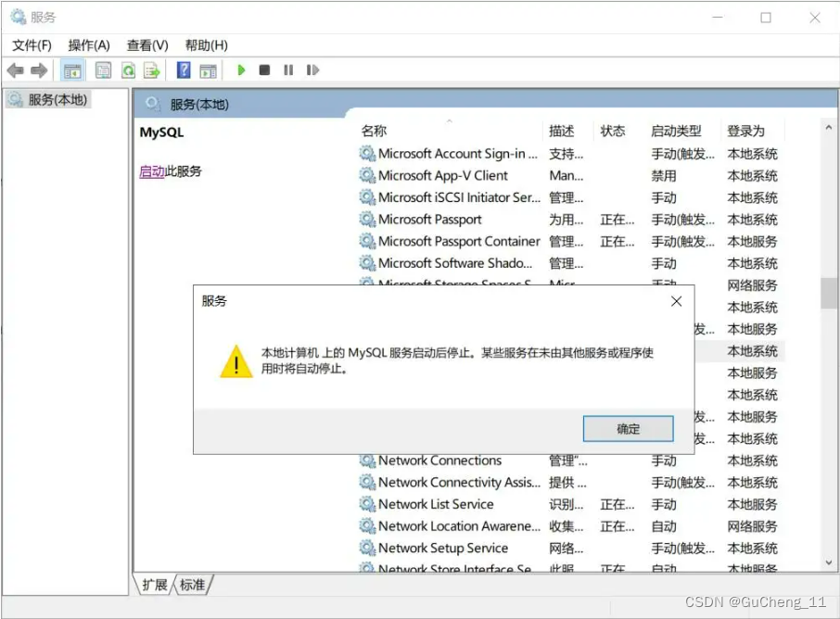Viewport: 840px width, 619px height.
Task: Select the Microsoft Software Shado... service name
Action: point(455,263)
